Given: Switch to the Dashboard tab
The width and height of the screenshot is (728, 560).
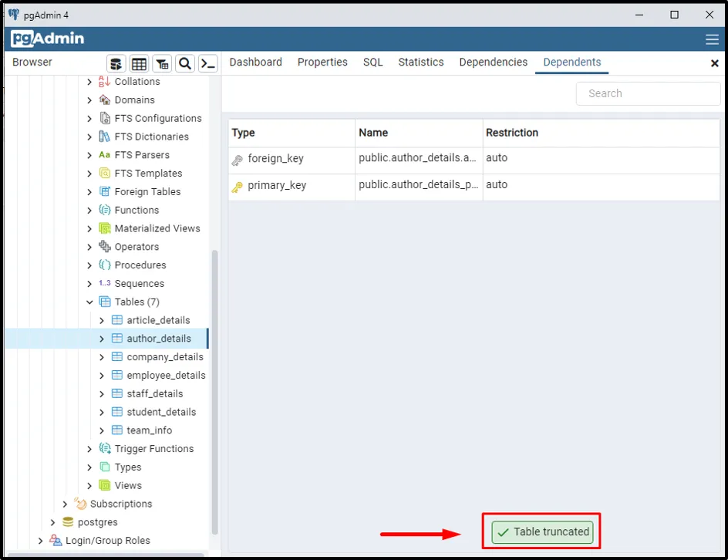Looking at the screenshot, I should (x=255, y=62).
